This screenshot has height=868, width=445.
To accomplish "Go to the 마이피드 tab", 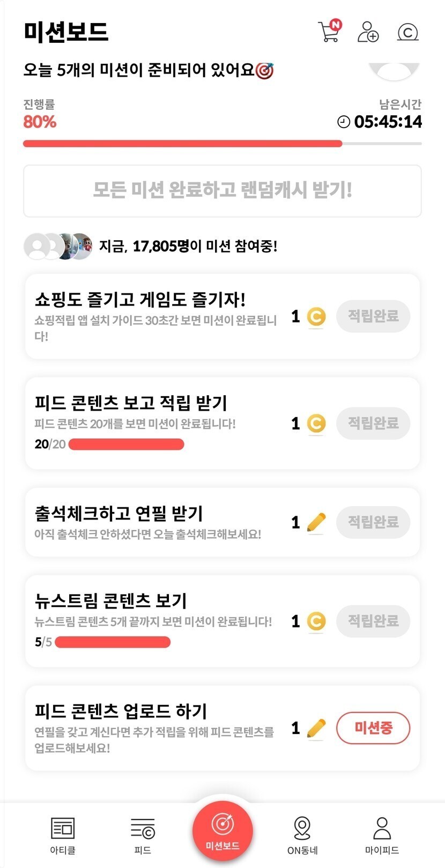I will click(382, 835).
